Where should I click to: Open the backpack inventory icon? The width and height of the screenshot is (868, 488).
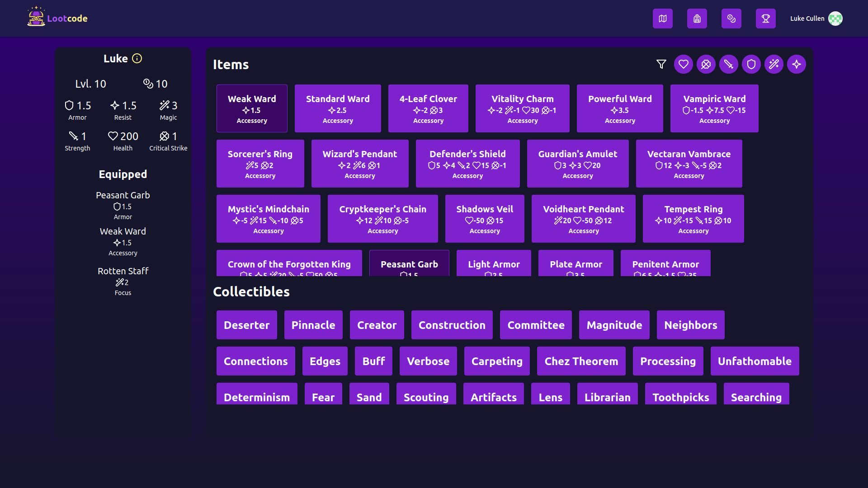[x=697, y=19]
